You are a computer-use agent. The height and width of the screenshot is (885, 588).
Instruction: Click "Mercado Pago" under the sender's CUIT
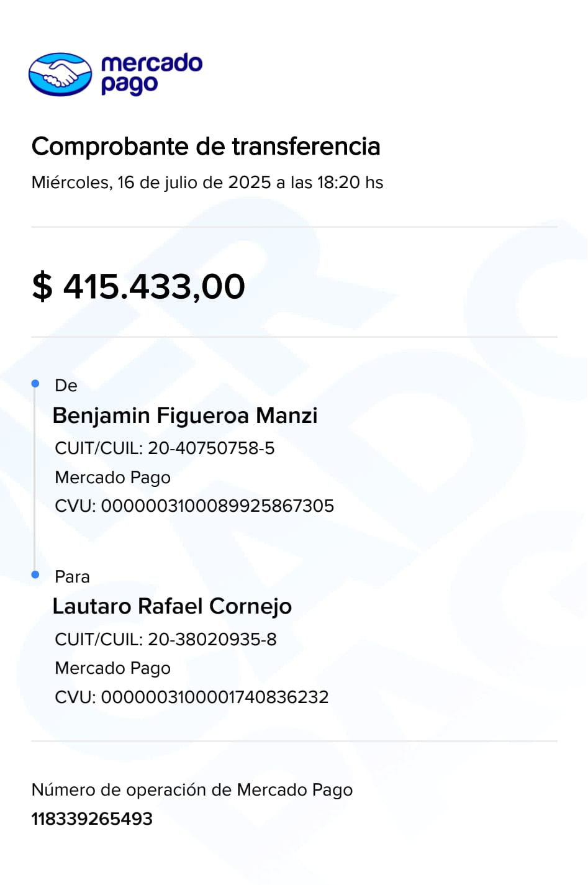[x=112, y=478]
